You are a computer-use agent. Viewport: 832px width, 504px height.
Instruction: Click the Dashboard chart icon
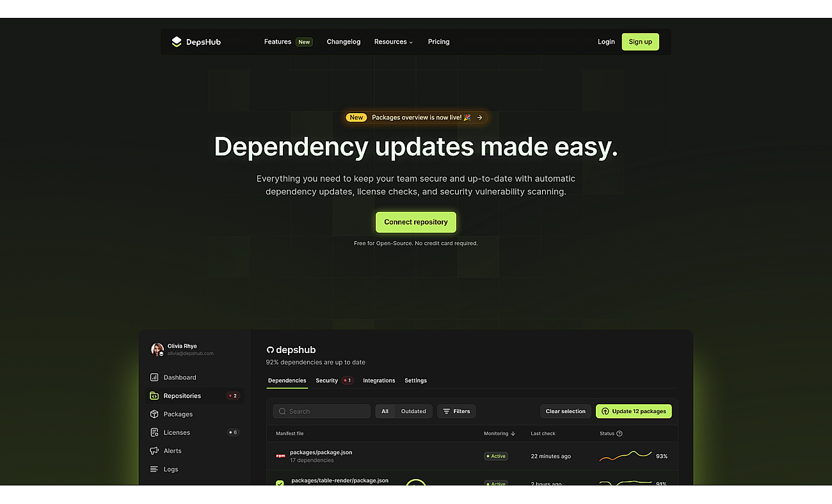(154, 377)
